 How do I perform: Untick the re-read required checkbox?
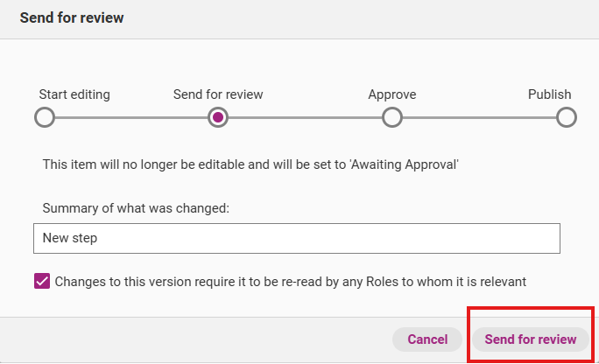pyautogui.click(x=42, y=282)
